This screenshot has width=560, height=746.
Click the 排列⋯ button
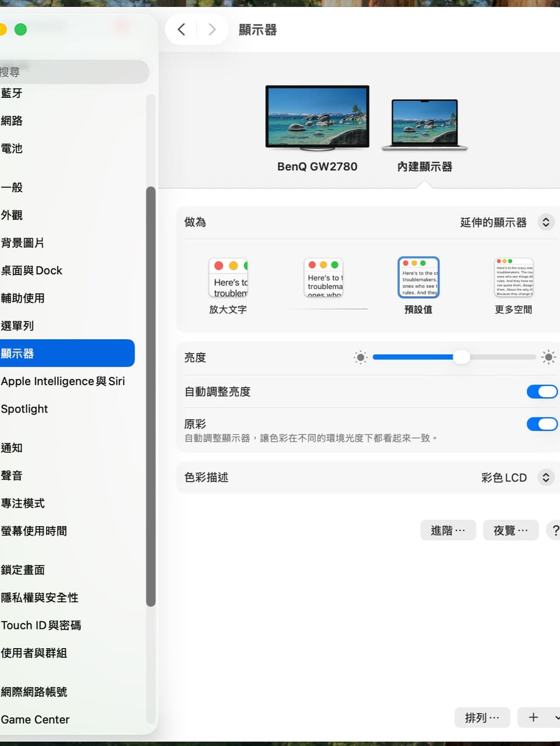pos(482,717)
